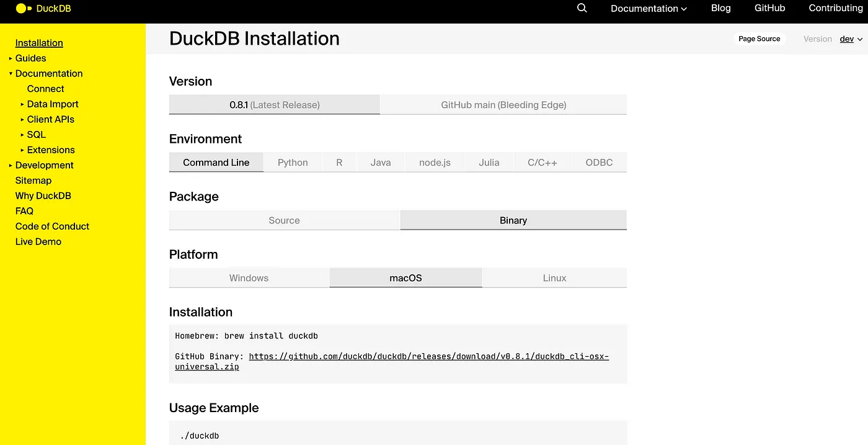
Task: Navigate to the Blog
Action: pos(720,8)
